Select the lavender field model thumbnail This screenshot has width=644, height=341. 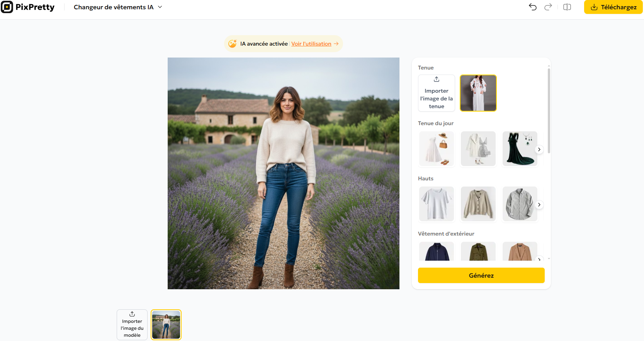pos(166,325)
